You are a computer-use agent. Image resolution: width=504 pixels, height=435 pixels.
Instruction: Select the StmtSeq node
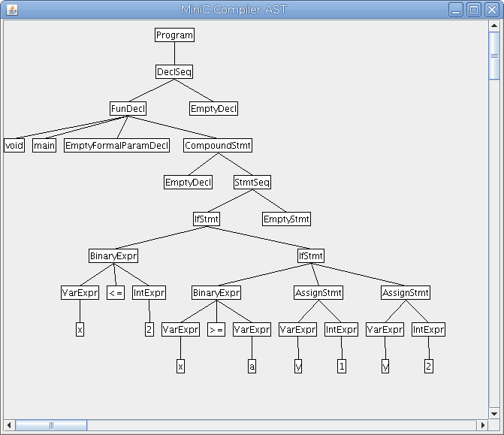point(252,183)
